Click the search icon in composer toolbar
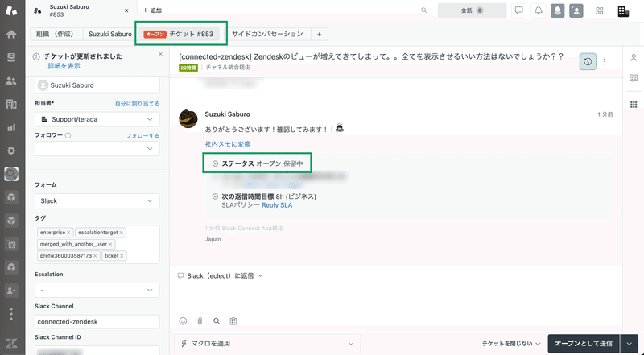644x355 pixels. click(x=217, y=321)
